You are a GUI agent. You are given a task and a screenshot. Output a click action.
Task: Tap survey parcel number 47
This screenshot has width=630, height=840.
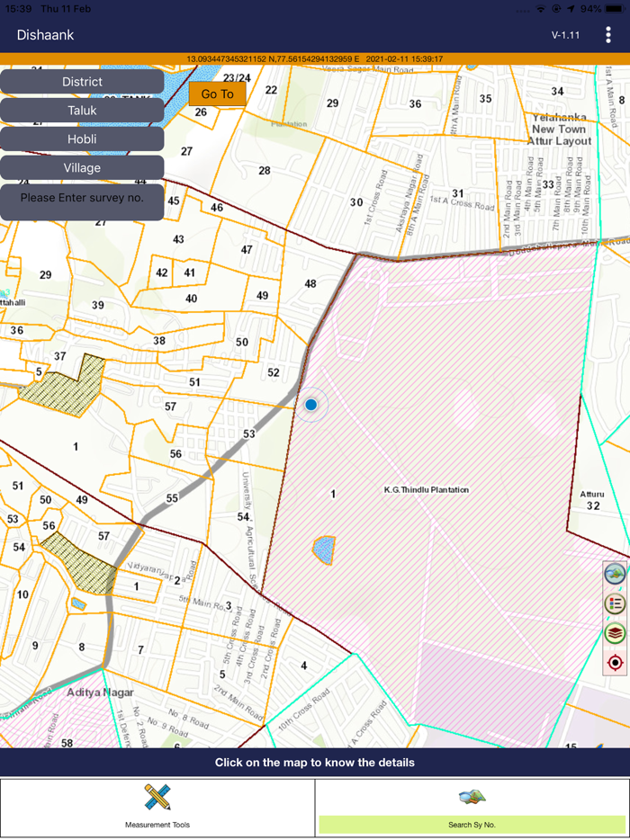pos(247,250)
